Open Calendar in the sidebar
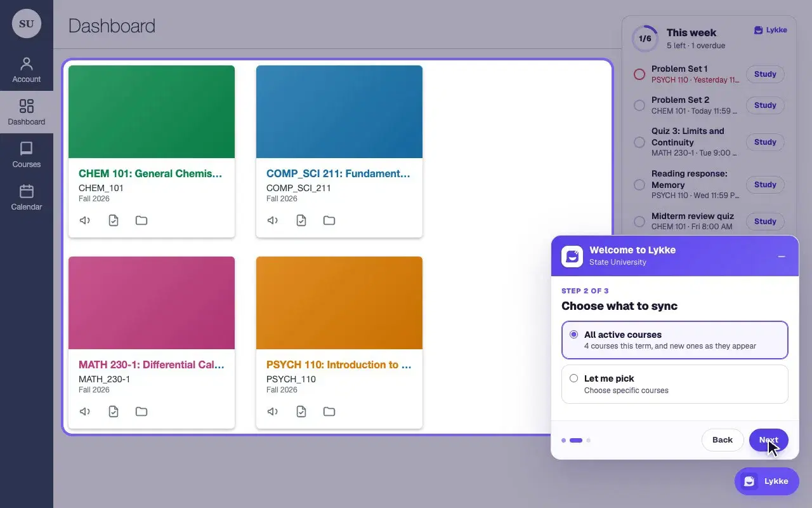This screenshot has height=508, width=812. [27, 197]
